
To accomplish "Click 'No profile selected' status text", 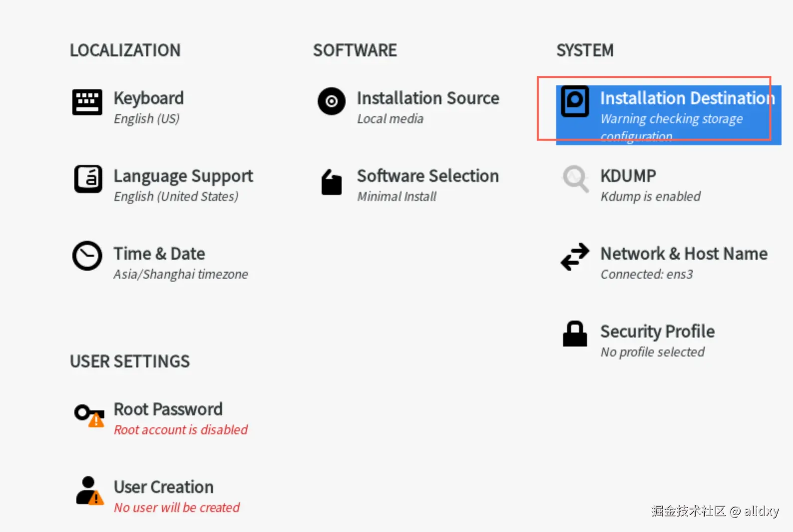I will 652,352.
